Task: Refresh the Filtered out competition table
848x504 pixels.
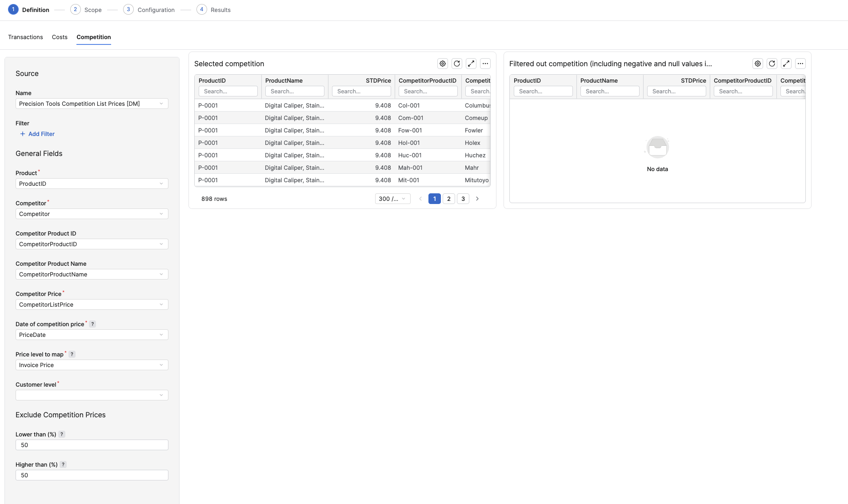Action: pyautogui.click(x=772, y=64)
